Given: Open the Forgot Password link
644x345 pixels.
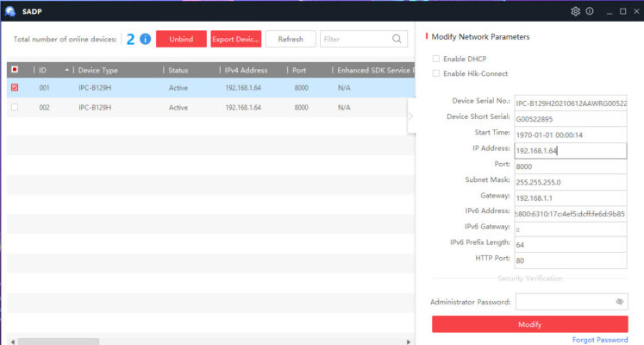Looking at the screenshot, I should (x=600, y=340).
